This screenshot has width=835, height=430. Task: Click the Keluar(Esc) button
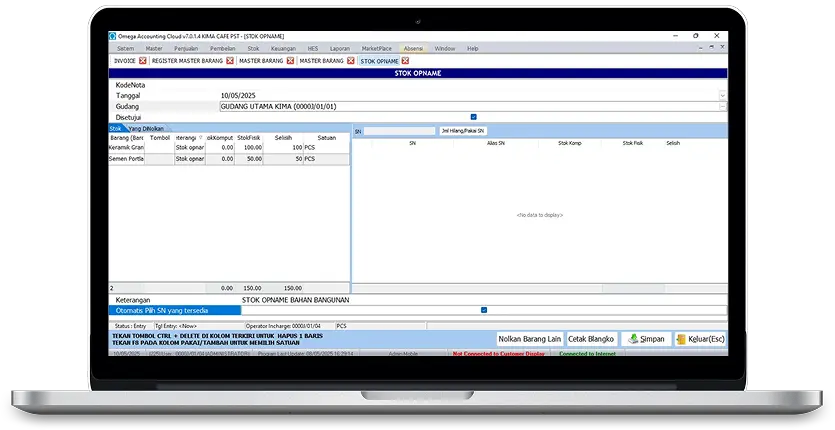click(x=700, y=339)
